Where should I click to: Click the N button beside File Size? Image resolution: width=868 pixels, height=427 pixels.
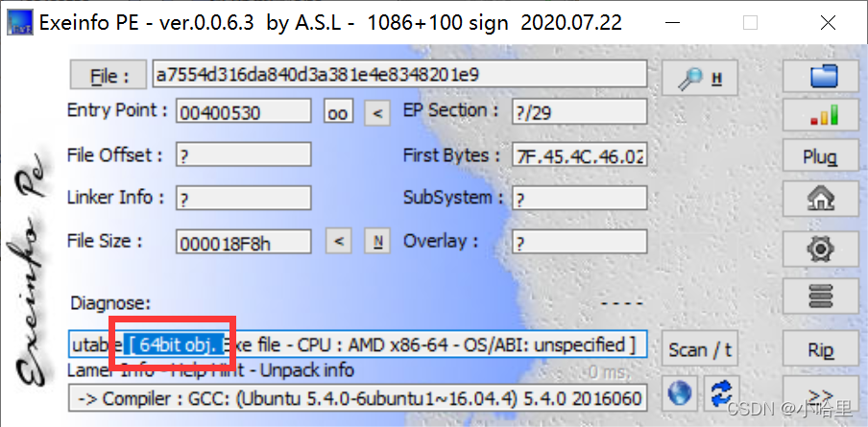click(377, 241)
